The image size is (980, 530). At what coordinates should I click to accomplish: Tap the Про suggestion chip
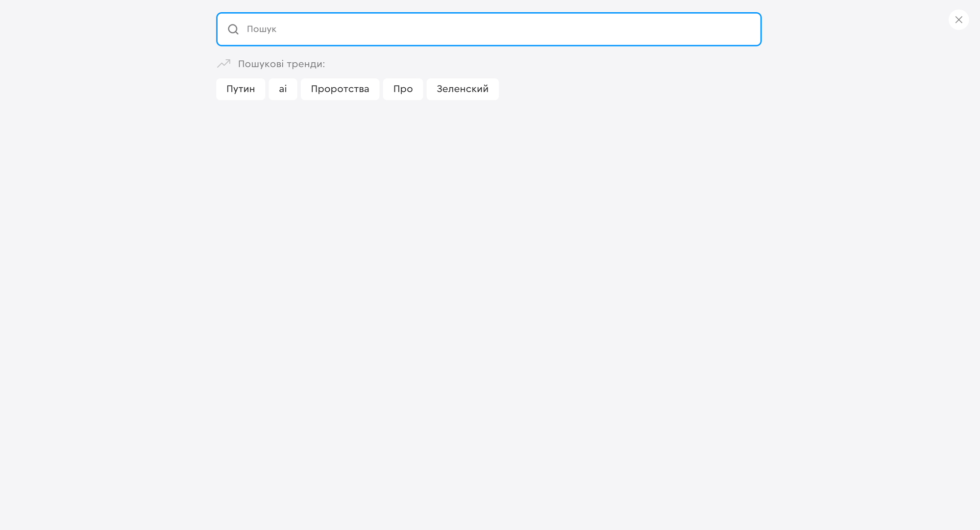pyautogui.click(x=403, y=89)
